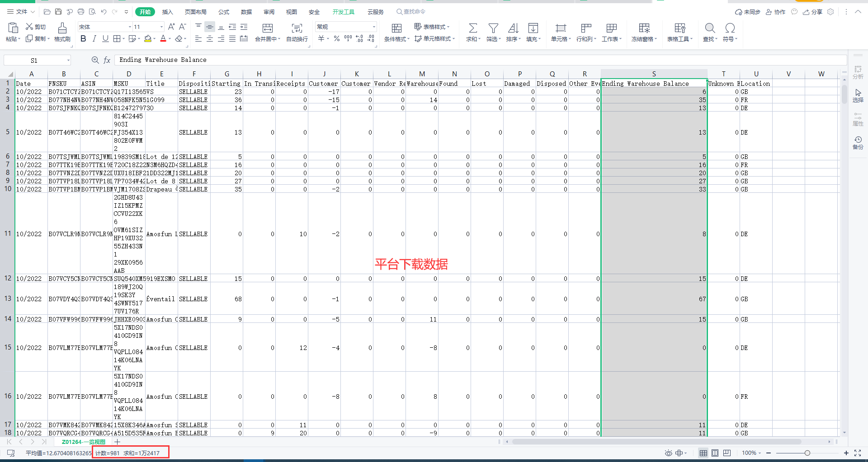Screen dimensions: 868x462
Task: Click the Worksheet (工作表) icon
Action: click(611, 28)
